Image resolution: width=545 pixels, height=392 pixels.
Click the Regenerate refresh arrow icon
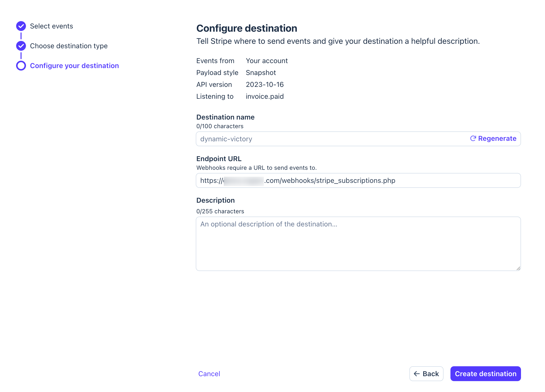(473, 138)
